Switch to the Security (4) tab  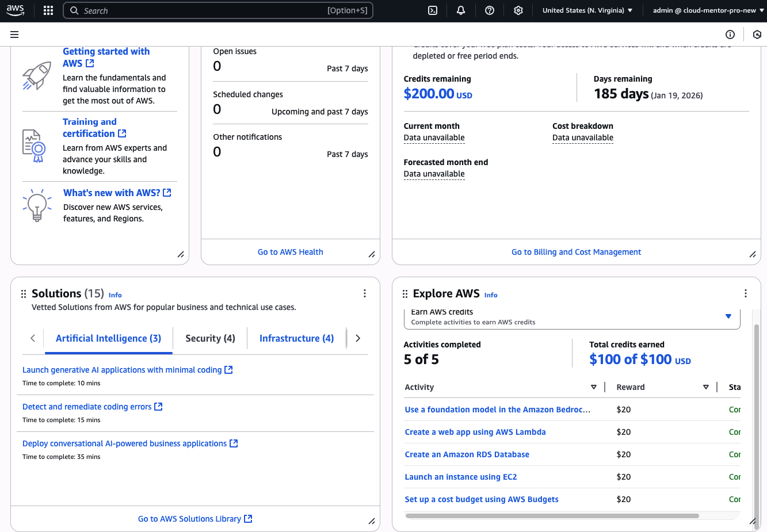click(x=210, y=338)
